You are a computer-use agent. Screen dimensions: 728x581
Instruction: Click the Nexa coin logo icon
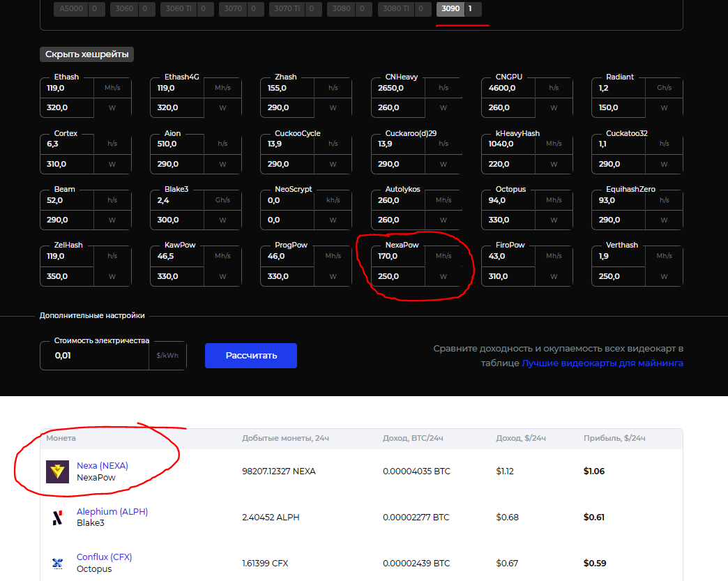pos(58,471)
